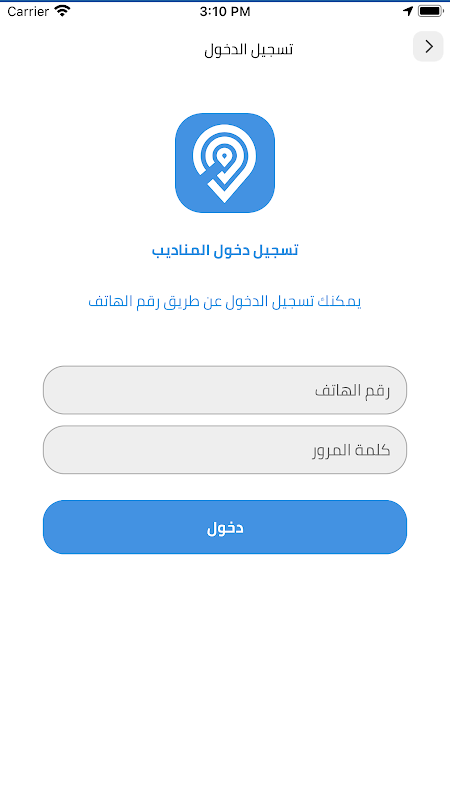The image size is (450, 800).
Task: Tap the back chevron button
Action: [x=429, y=47]
